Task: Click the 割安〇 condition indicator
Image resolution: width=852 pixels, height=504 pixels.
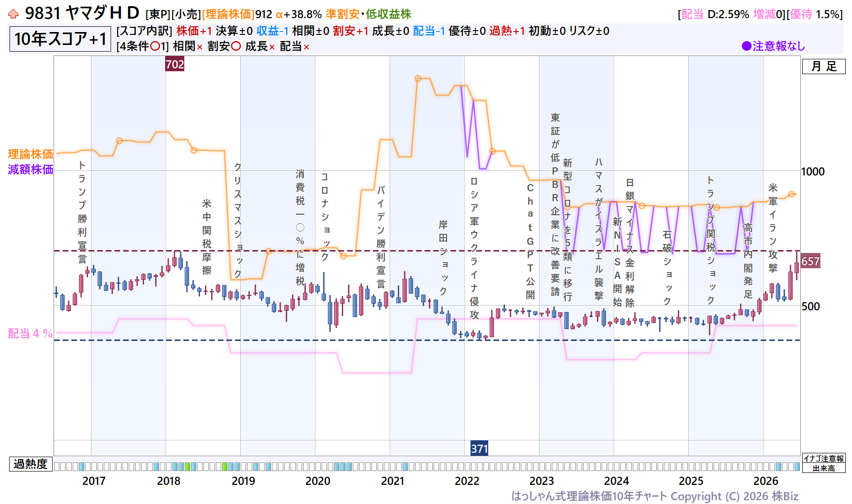Action: coord(224,46)
